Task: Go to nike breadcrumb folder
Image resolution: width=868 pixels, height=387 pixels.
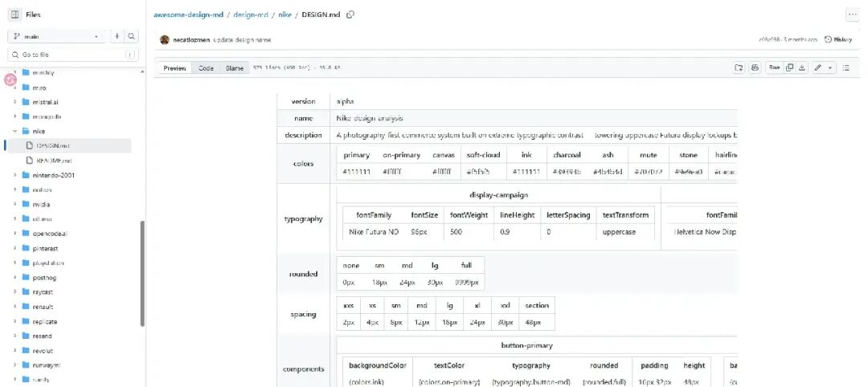Action: (285, 15)
